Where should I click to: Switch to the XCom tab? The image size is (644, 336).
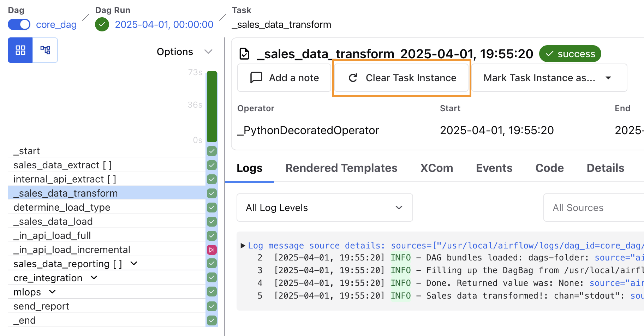(x=436, y=168)
